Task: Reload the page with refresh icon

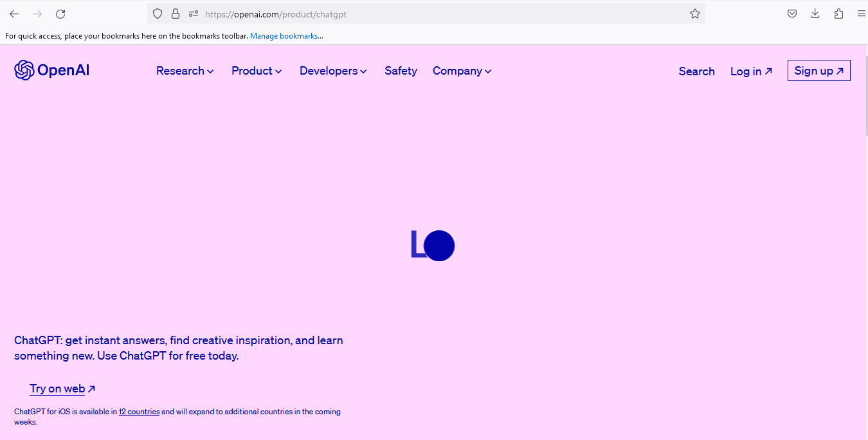Action: [60, 14]
